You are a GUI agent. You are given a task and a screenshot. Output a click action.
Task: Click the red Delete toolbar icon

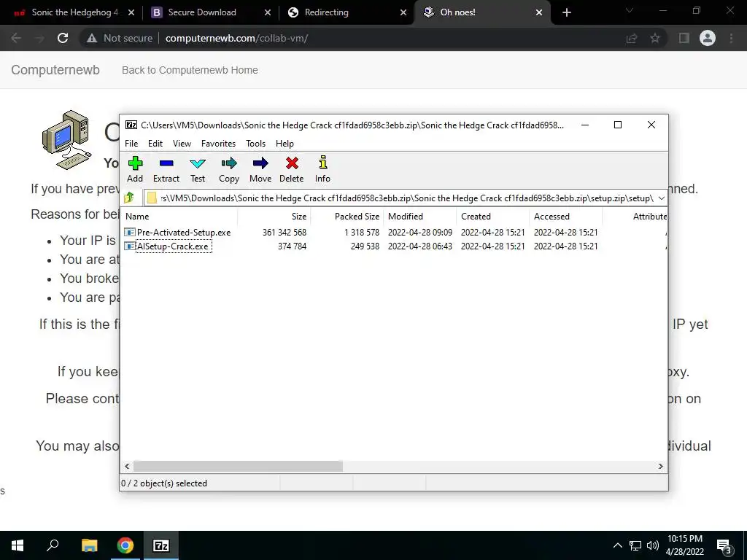(x=292, y=164)
